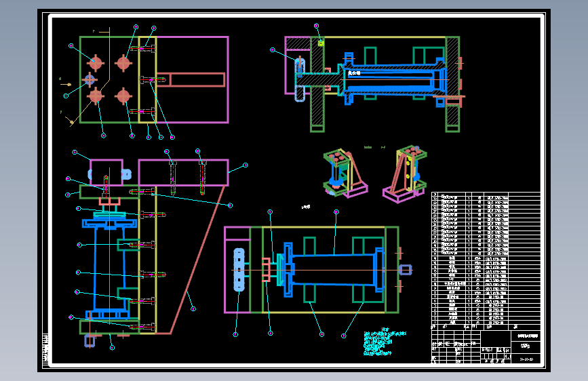The width and height of the screenshot is (588, 381).
Task: Click the blue-centered locating hole in top-left view
Action: tap(90, 79)
